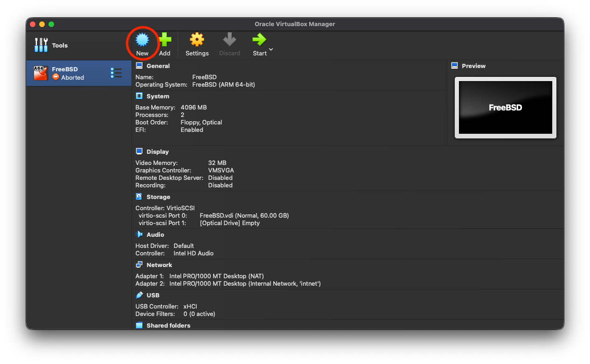Click the System section chip icon
Viewport: 590px width, 364px height.
(139, 96)
